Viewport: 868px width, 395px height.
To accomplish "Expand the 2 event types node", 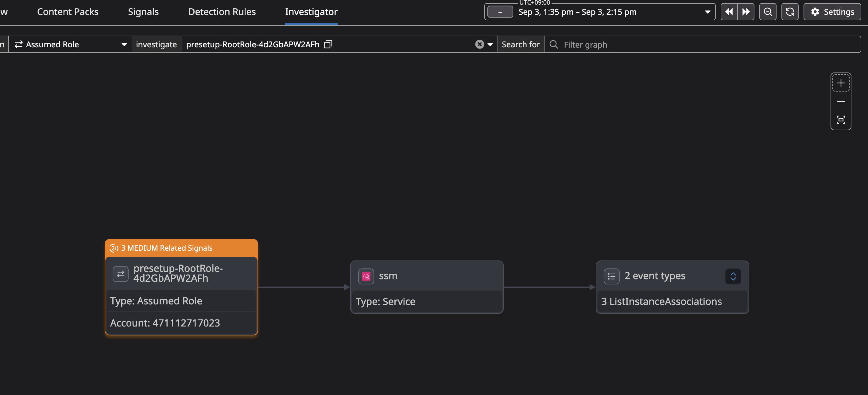I will click(x=733, y=277).
